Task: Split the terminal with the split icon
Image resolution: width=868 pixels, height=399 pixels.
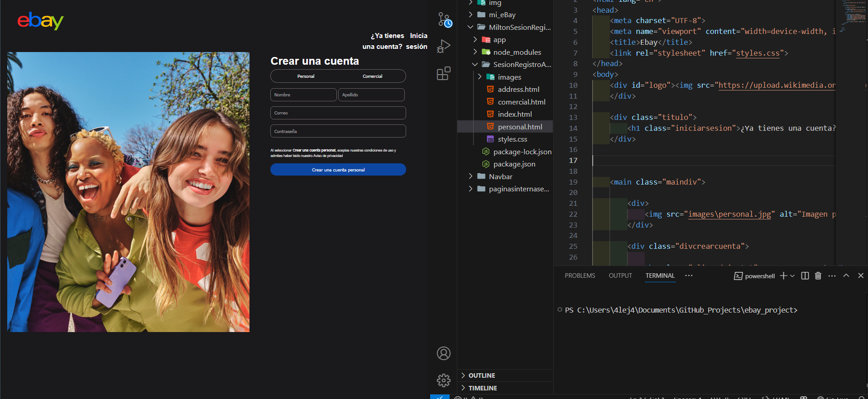Action: [x=805, y=276]
